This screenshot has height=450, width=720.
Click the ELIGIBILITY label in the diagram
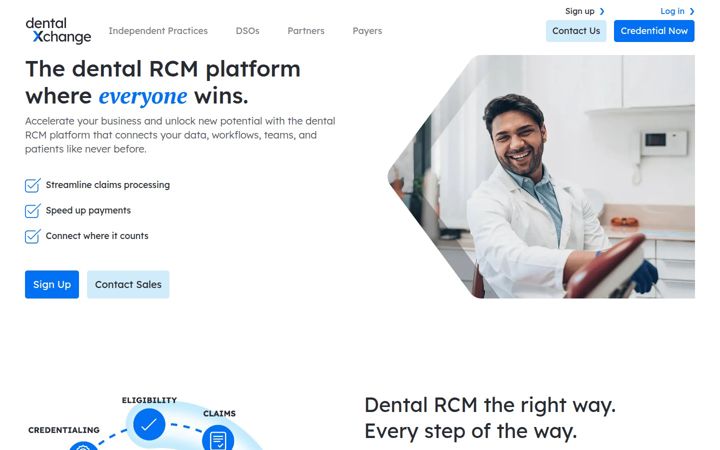point(149,400)
